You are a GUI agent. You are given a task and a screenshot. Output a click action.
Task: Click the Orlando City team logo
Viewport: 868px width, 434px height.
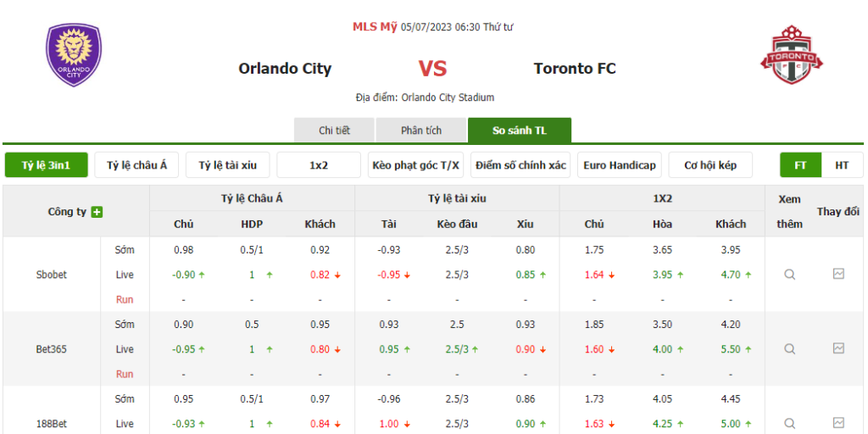point(74,55)
